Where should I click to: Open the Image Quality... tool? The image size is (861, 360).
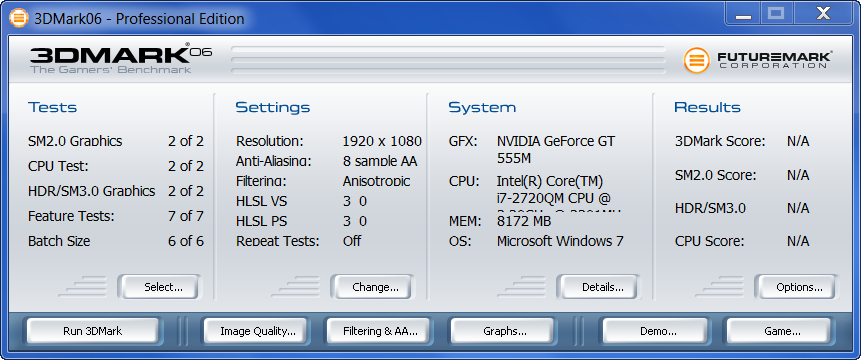255,331
